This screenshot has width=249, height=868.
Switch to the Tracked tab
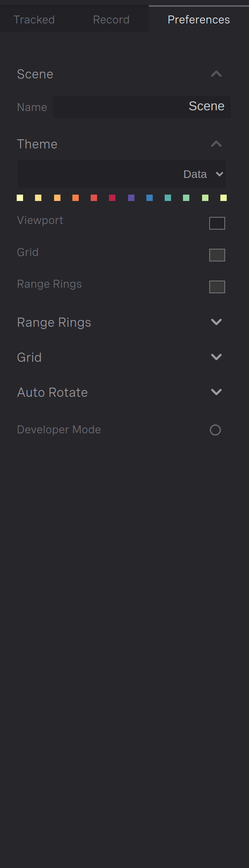pyautogui.click(x=34, y=20)
